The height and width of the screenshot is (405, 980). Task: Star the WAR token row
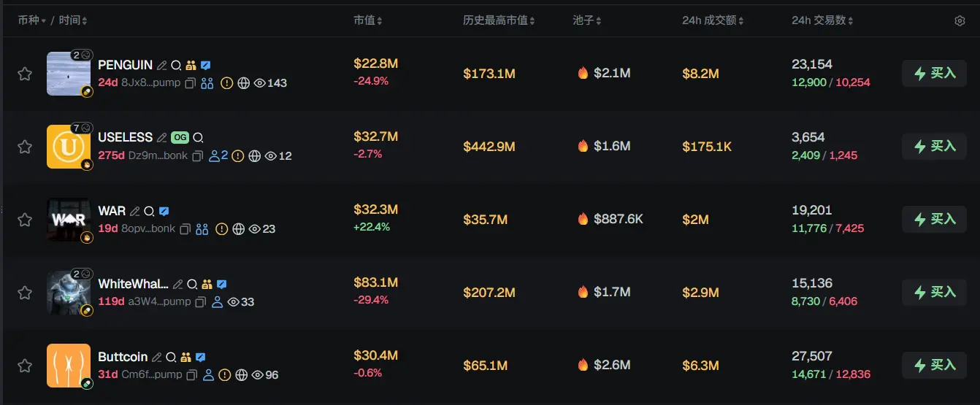point(25,220)
